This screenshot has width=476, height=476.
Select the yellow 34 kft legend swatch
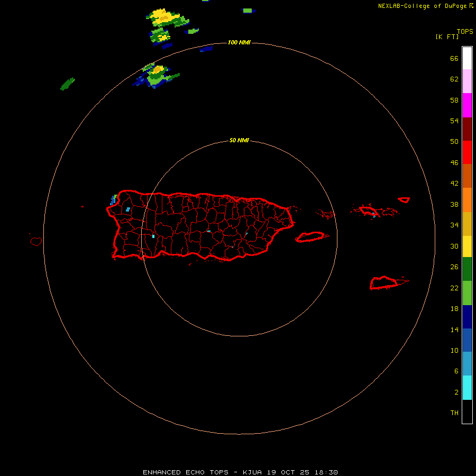tap(467, 246)
